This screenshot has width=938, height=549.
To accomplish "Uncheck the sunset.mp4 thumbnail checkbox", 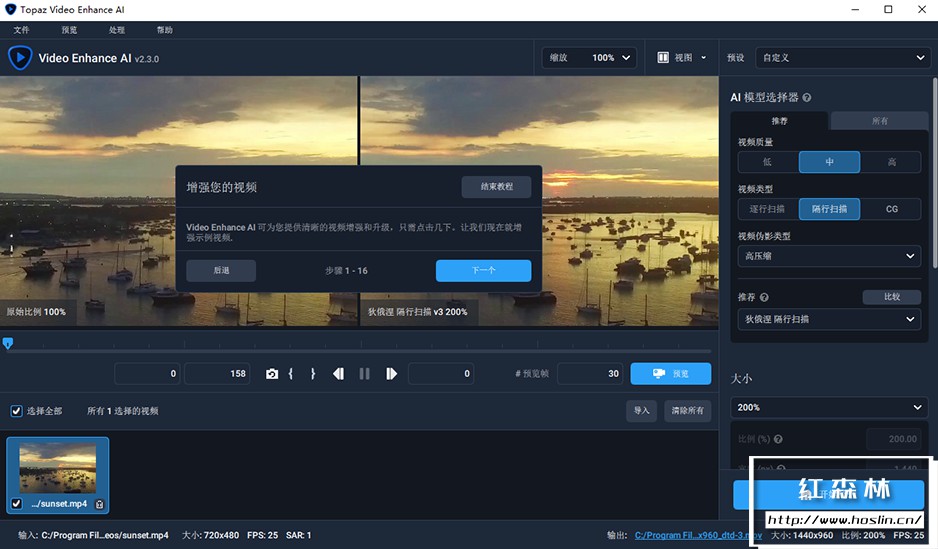I will 17,504.
